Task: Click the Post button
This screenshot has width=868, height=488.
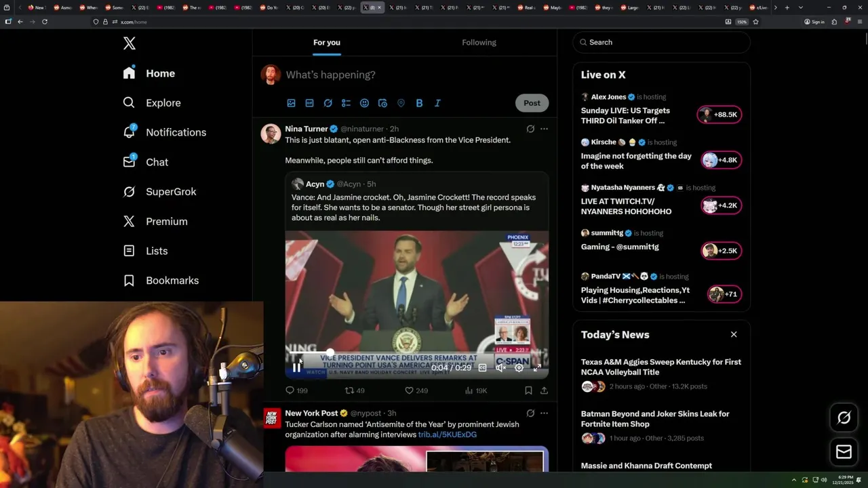Action: [x=532, y=103]
